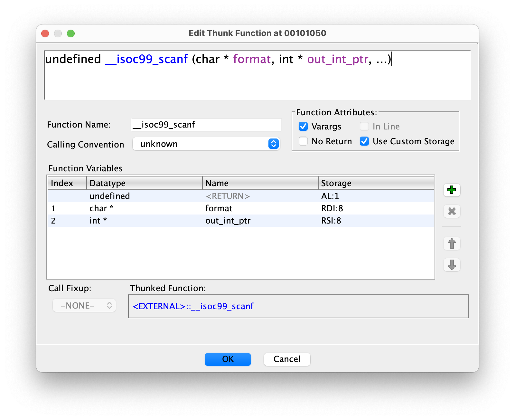Click the move parameter down arrow
515x420 pixels.
coord(452,265)
